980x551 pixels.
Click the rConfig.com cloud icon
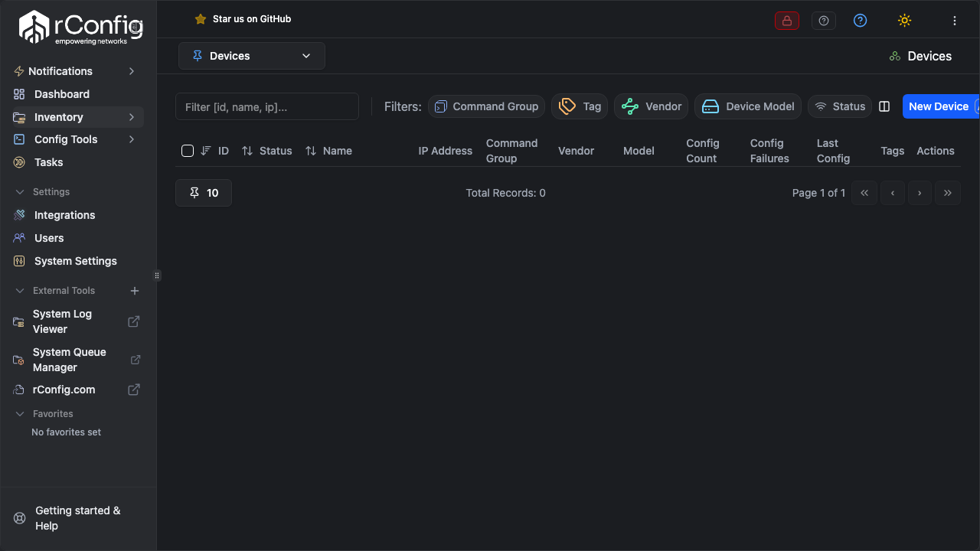(18, 390)
